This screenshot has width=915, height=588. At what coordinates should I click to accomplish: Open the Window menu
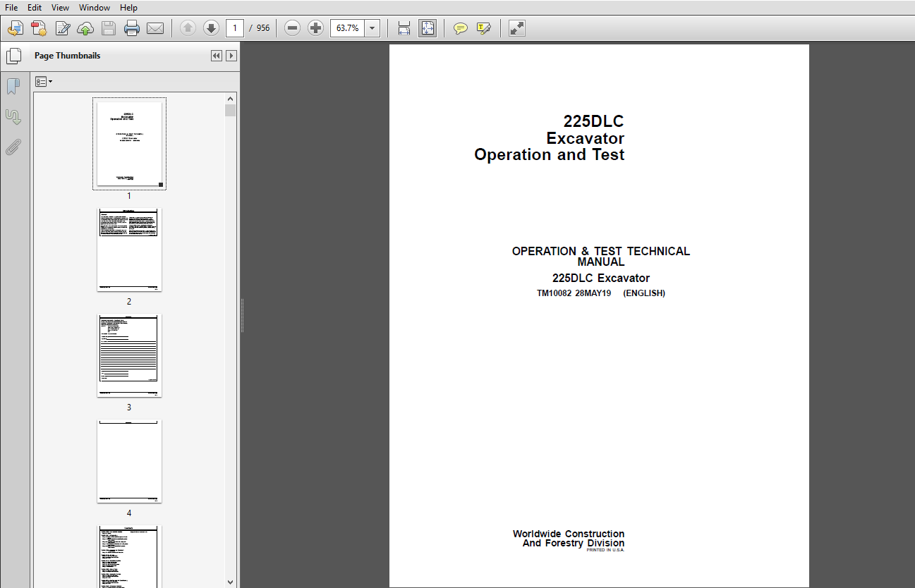[95, 7]
